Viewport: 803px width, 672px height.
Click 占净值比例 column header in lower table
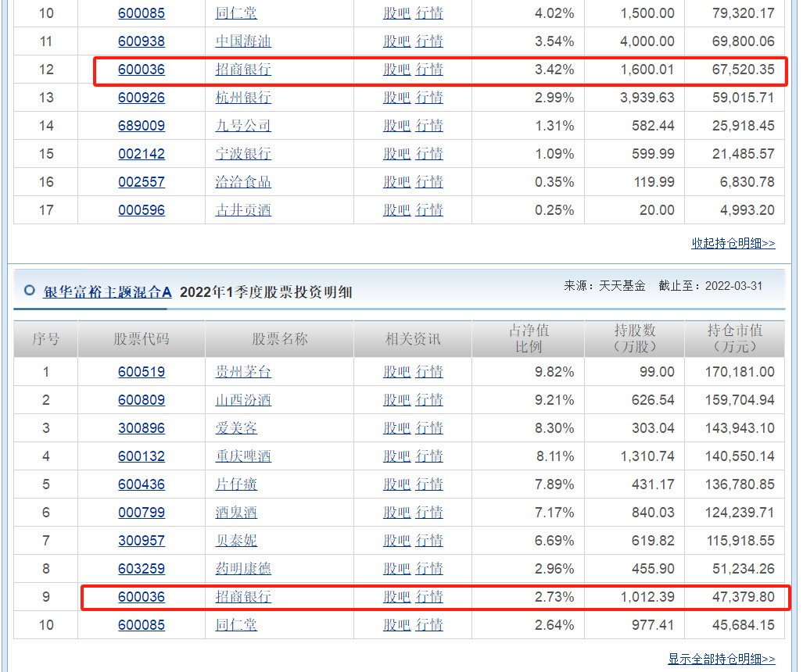[x=528, y=339]
